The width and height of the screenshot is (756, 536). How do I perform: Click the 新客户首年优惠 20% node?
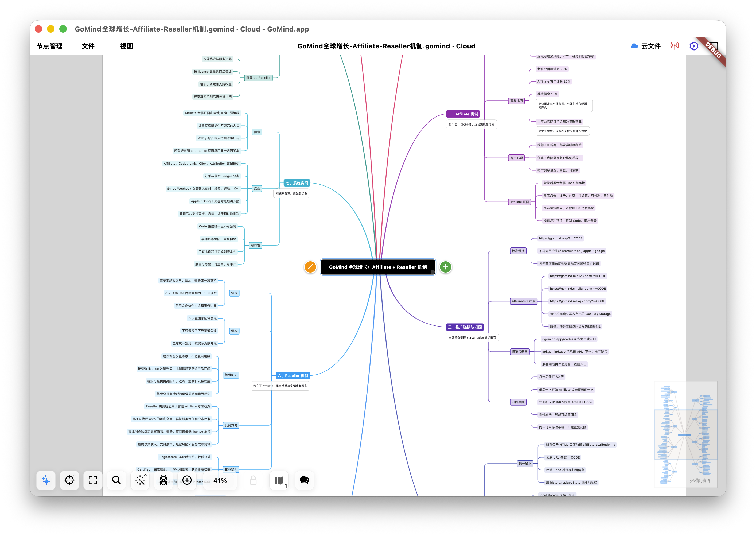552,69
